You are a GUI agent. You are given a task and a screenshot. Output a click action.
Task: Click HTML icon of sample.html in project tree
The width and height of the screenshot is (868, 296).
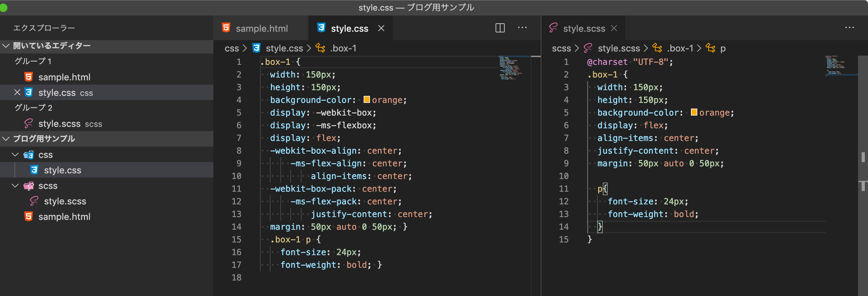point(29,216)
